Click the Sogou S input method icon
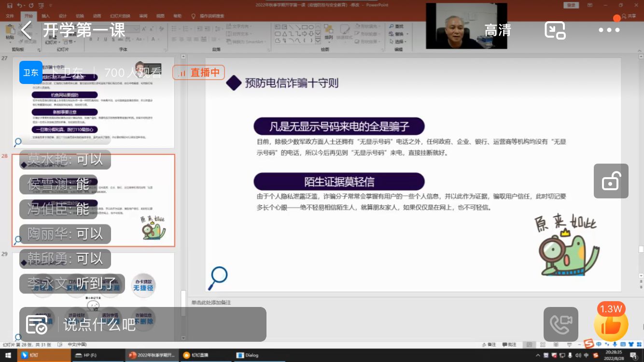644x362 pixels. [589, 344]
